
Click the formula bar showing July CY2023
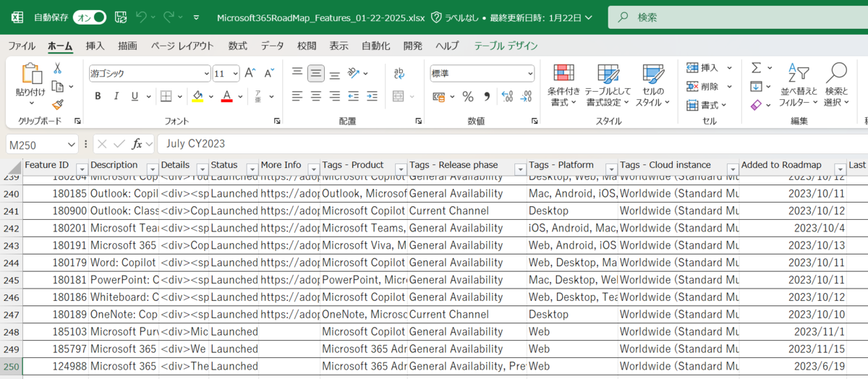[513, 144]
